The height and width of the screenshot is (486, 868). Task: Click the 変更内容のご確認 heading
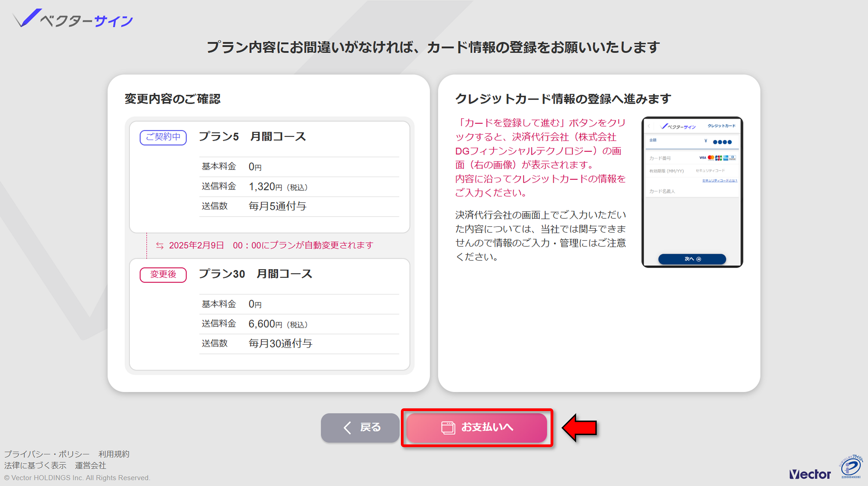tap(173, 99)
